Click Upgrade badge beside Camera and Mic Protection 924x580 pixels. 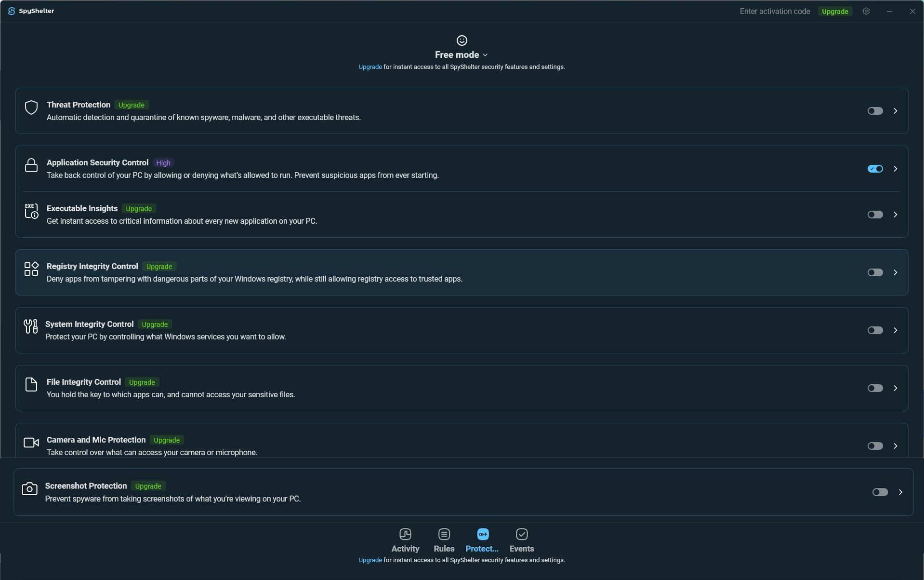[x=167, y=440]
